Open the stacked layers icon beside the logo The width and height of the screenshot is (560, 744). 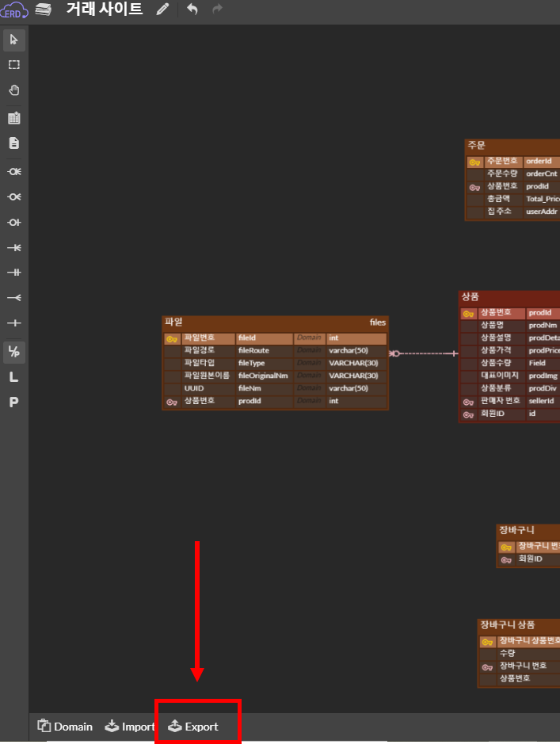pos(43,9)
